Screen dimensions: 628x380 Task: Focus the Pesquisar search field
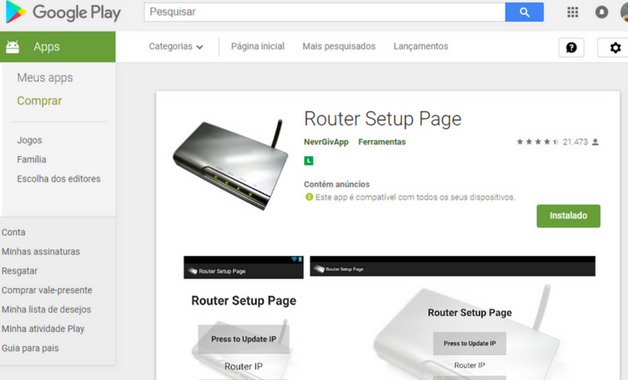tap(325, 12)
